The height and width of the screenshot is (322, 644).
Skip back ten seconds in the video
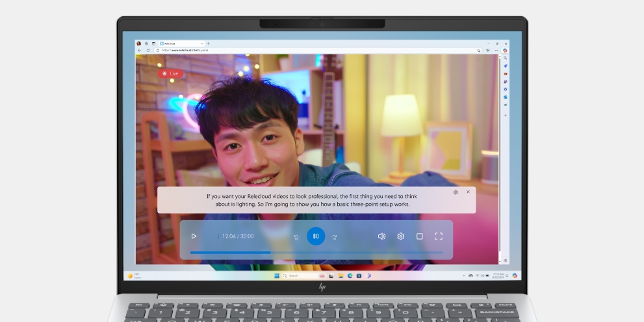click(x=296, y=237)
